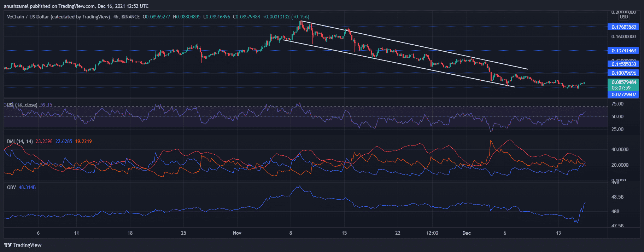Click the 0.07729607 support price label

click(623, 94)
